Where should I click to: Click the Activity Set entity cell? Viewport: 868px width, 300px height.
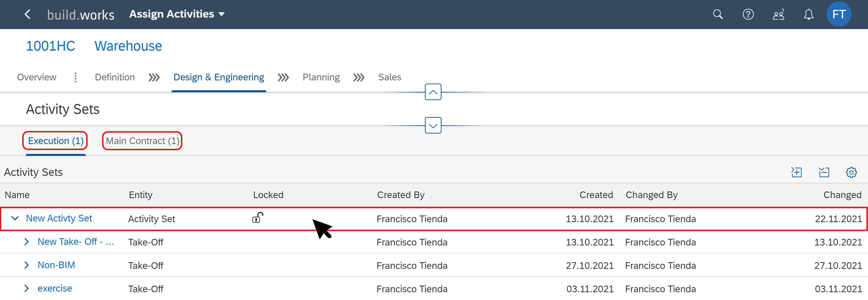coord(152,219)
